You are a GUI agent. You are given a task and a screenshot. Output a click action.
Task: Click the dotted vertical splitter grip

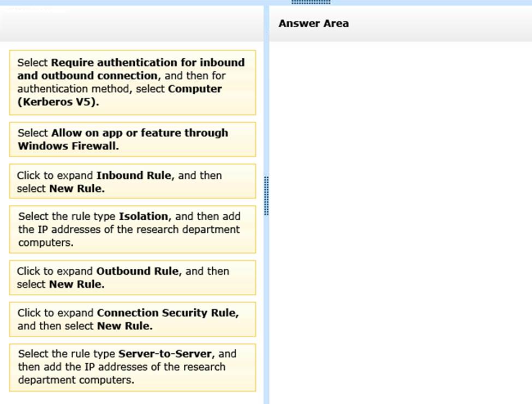(266, 196)
